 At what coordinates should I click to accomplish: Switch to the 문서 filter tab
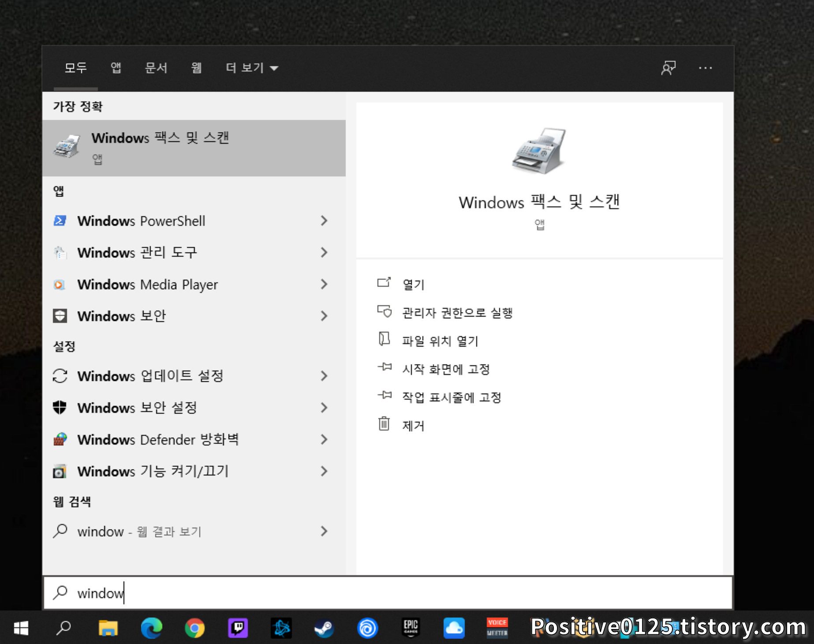pyautogui.click(x=156, y=68)
